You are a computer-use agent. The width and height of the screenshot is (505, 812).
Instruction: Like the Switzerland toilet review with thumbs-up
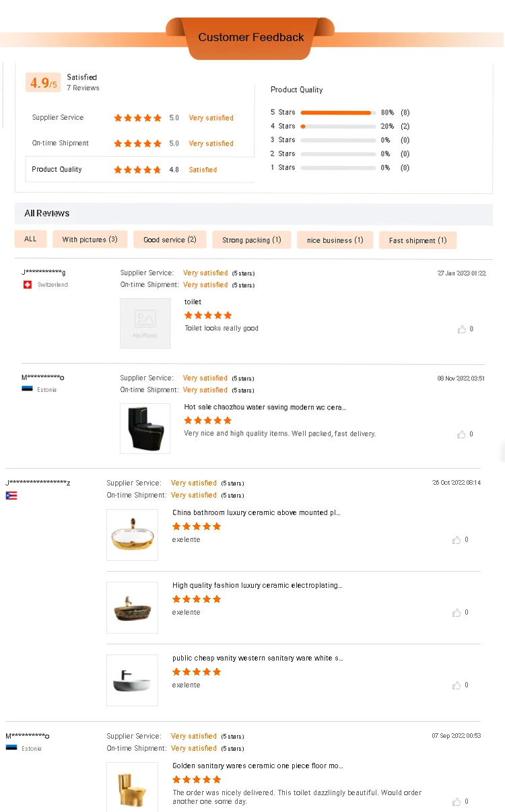tap(462, 329)
